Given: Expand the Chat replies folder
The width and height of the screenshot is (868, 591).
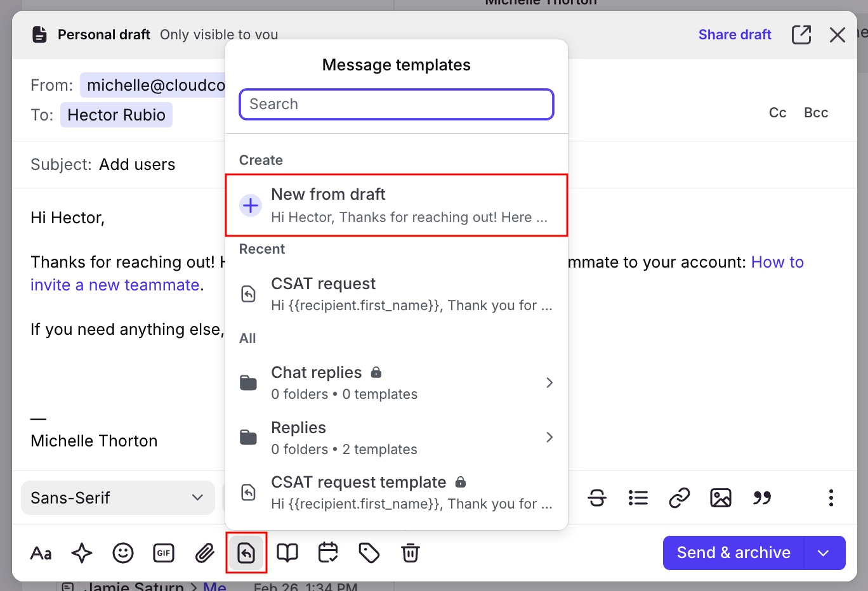Looking at the screenshot, I should pyautogui.click(x=396, y=382).
